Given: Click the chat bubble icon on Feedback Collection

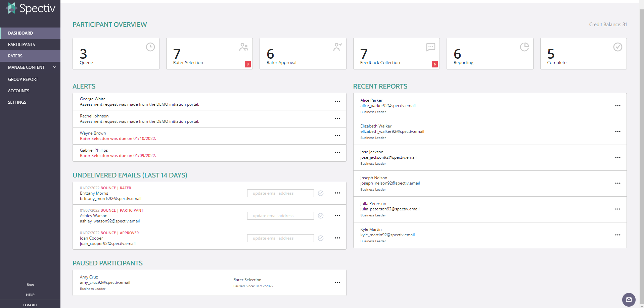Looking at the screenshot, I should tap(430, 47).
